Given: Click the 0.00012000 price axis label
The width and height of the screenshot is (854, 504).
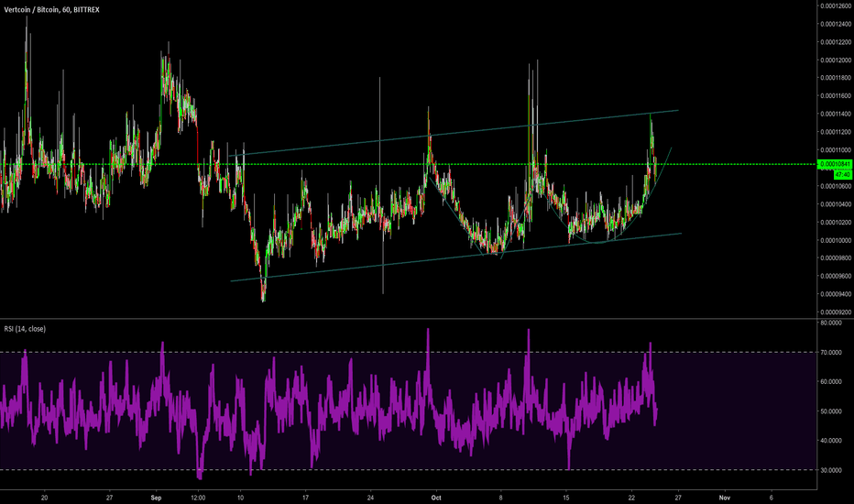Looking at the screenshot, I should (x=836, y=60).
